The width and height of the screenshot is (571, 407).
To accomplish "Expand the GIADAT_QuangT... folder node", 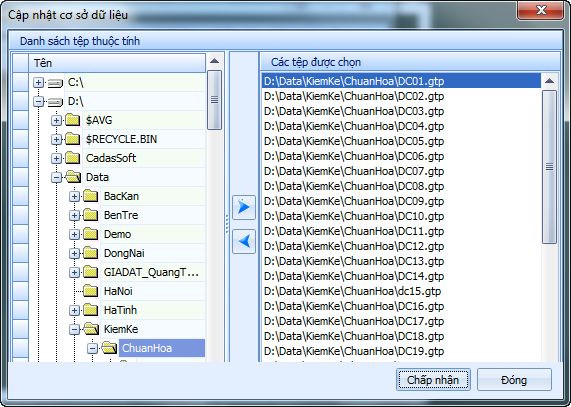I will (74, 272).
